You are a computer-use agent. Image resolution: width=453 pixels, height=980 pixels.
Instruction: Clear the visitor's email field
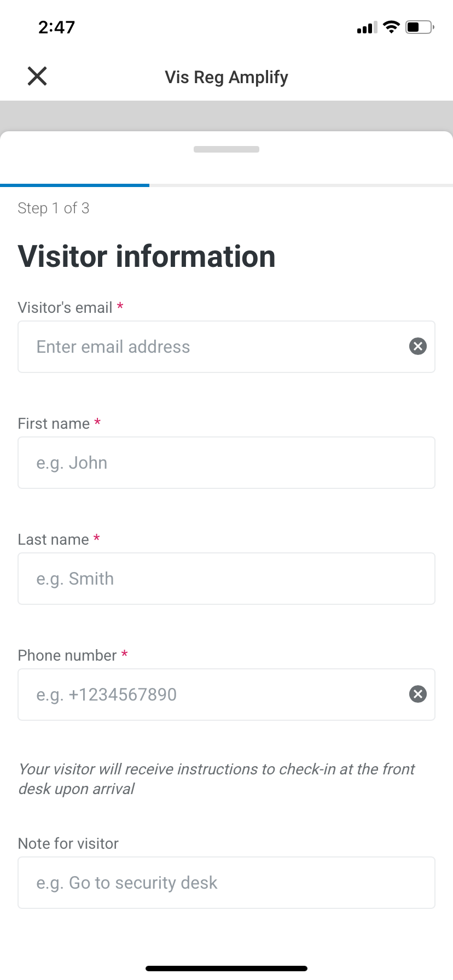tap(417, 346)
